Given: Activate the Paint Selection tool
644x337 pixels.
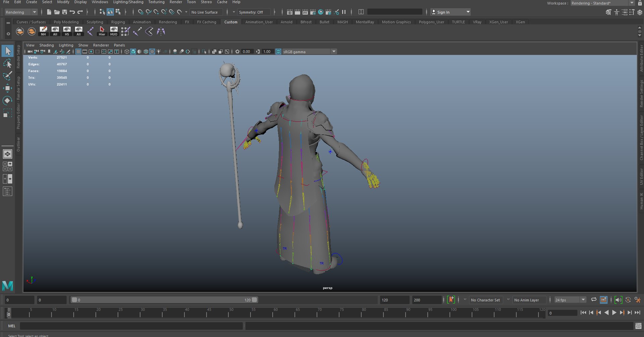Looking at the screenshot, I should [7, 76].
